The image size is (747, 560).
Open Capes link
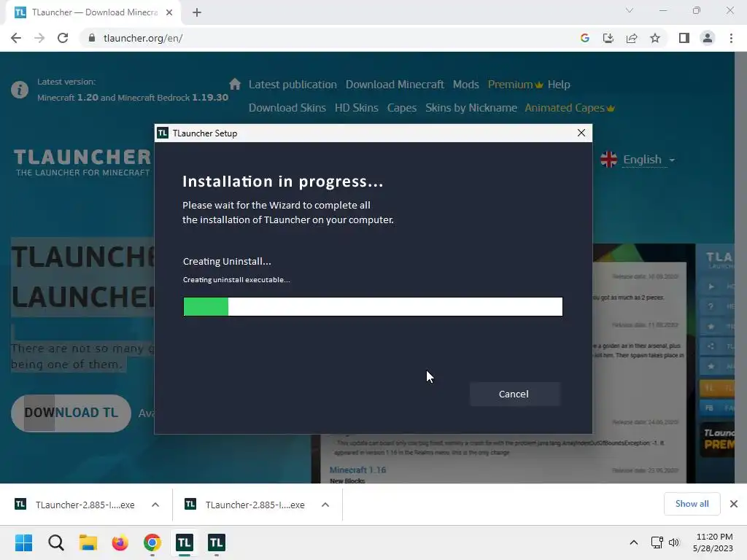tap(402, 108)
